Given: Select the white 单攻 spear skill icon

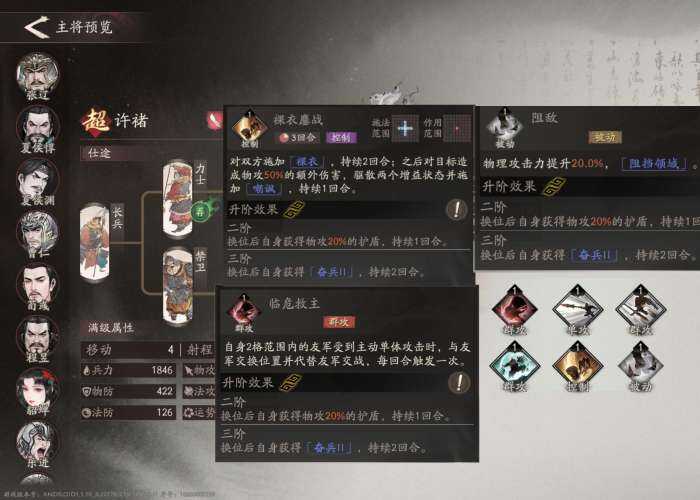Looking at the screenshot, I should [578, 308].
